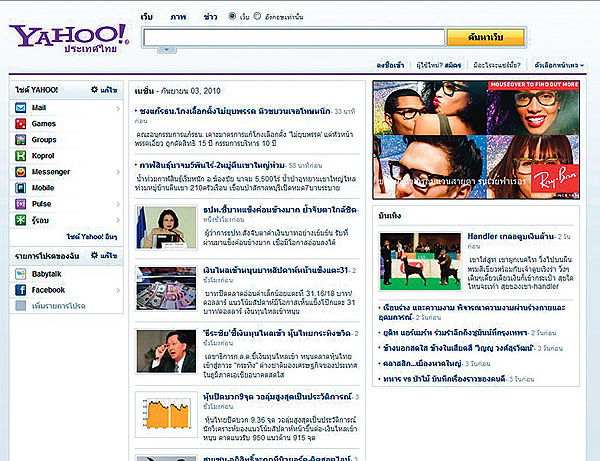
Task: Open dropdown tab under search box
Action: [x=166, y=50]
